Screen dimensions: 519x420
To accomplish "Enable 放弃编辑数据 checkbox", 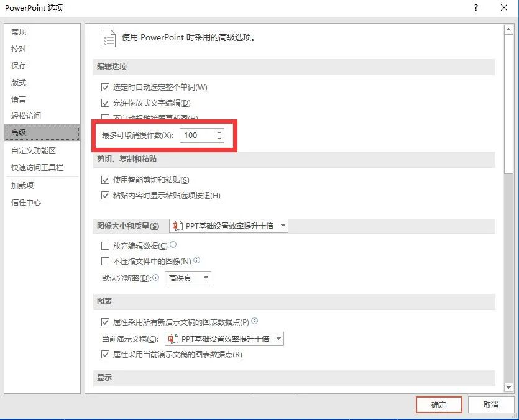I will (106, 245).
